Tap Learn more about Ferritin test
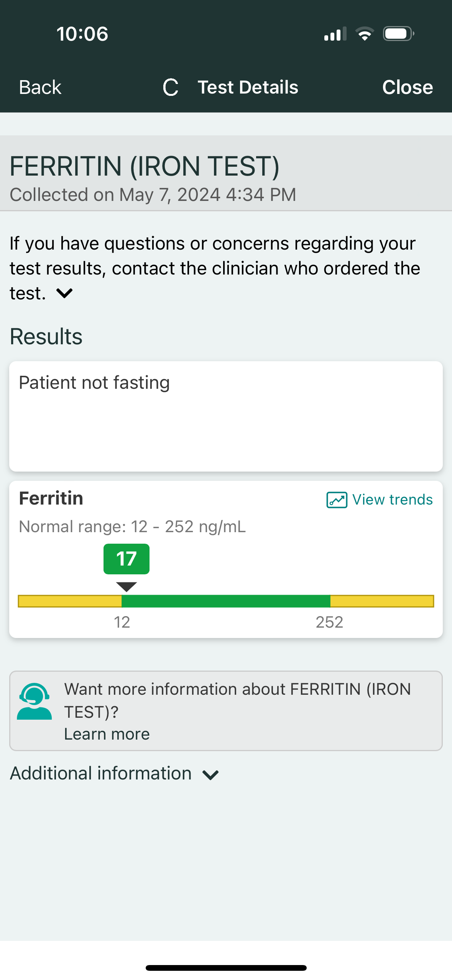This screenshot has width=452, height=980. coord(107,734)
